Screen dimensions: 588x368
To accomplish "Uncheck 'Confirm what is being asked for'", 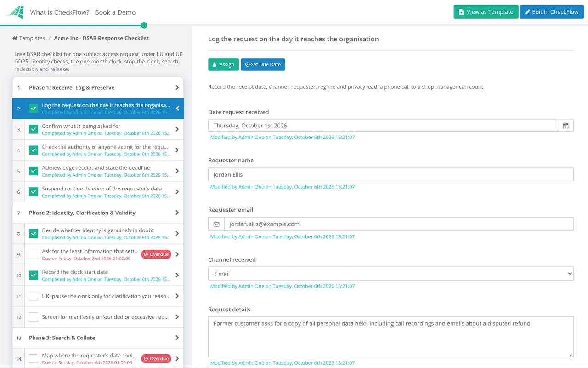I will pyautogui.click(x=34, y=129).
